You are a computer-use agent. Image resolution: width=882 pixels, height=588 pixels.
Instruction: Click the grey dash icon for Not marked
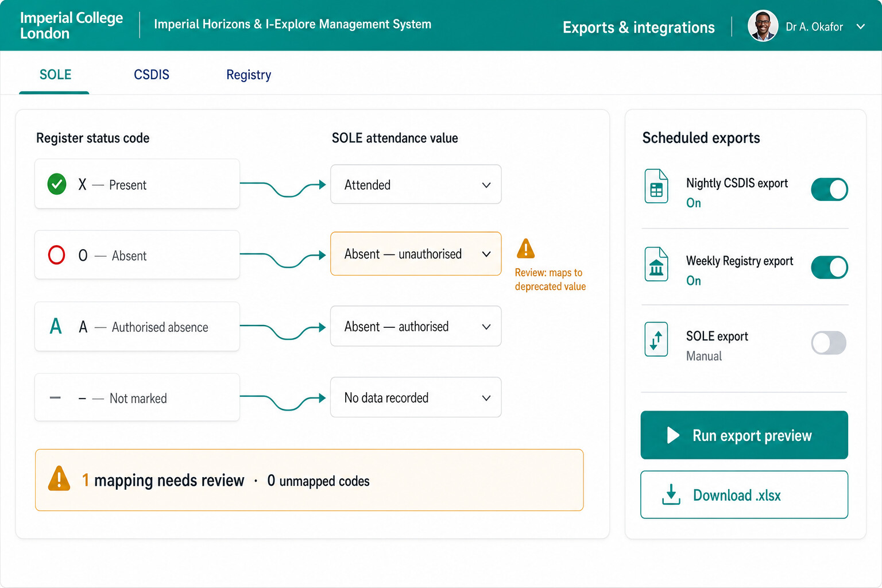click(55, 397)
